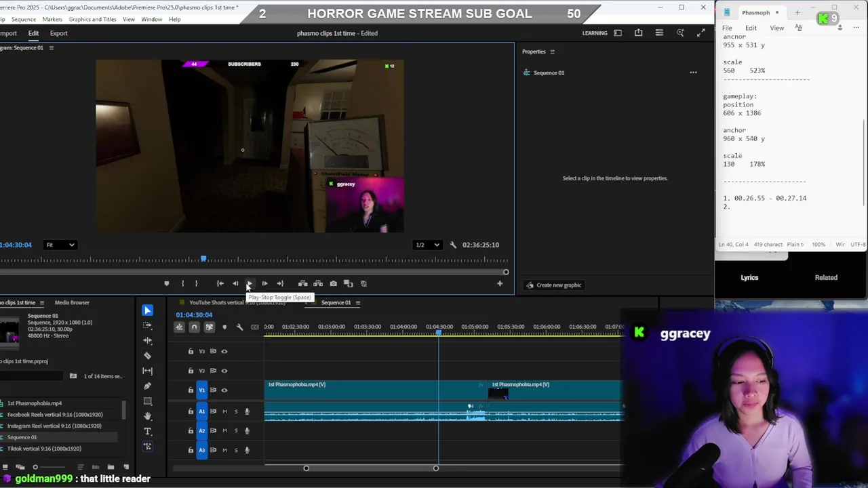Select the Razor tool
The height and width of the screenshot is (488, 868).
pyautogui.click(x=147, y=355)
